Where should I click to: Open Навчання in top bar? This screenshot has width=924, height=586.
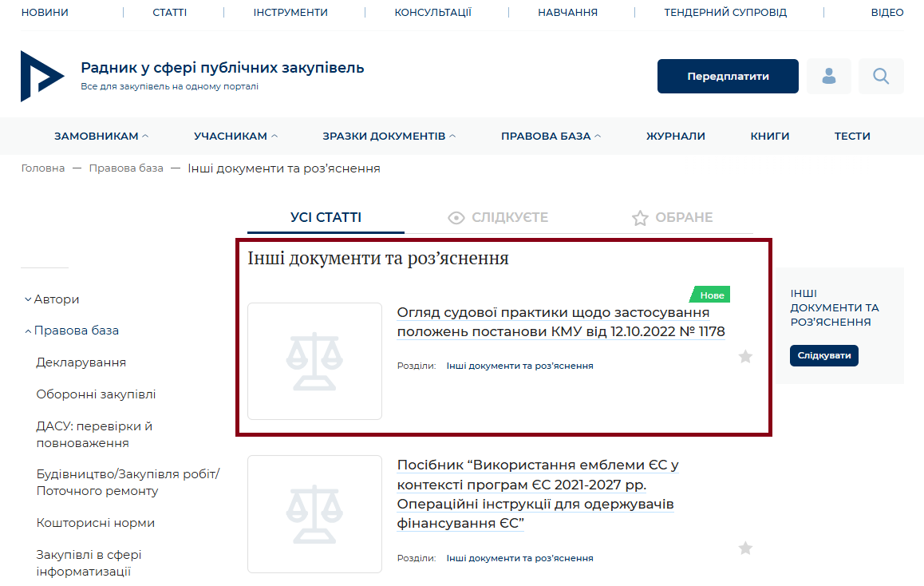tap(567, 13)
